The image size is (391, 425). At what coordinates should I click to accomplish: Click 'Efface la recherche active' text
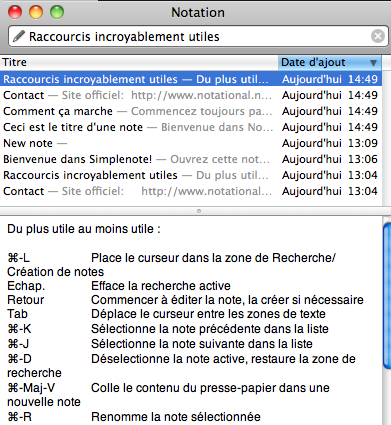click(161, 286)
